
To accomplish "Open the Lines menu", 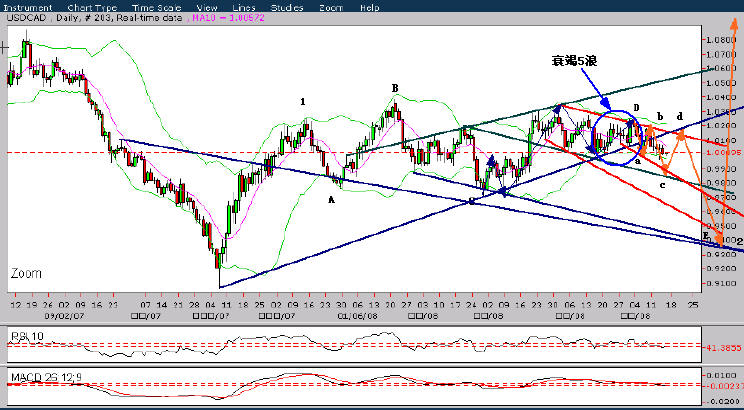I will (x=244, y=8).
